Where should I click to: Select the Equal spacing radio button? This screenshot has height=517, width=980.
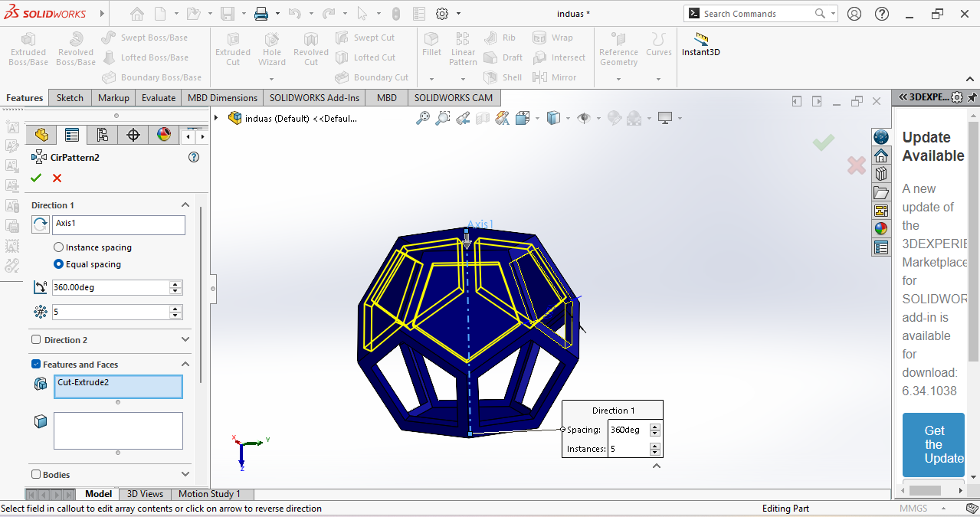pos(59,264)
